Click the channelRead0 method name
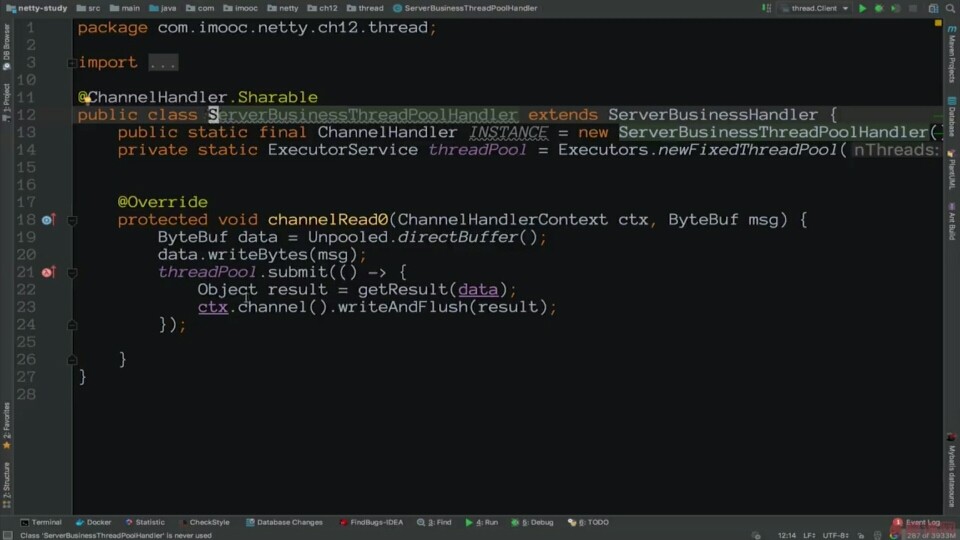The height and width of the screenshot is (540, 960). [328, 220]
